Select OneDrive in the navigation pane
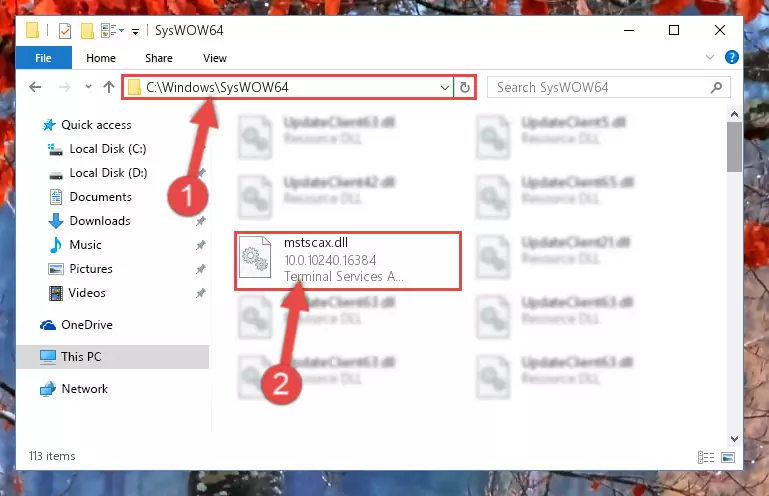 [x=87, y=325]
